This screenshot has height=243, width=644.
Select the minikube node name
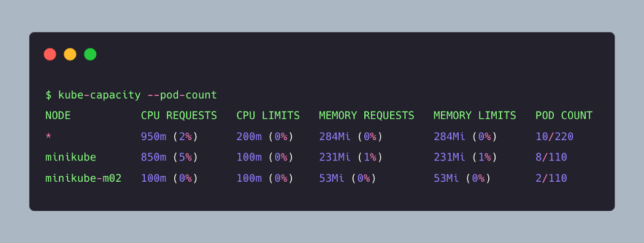pos(71,157)
